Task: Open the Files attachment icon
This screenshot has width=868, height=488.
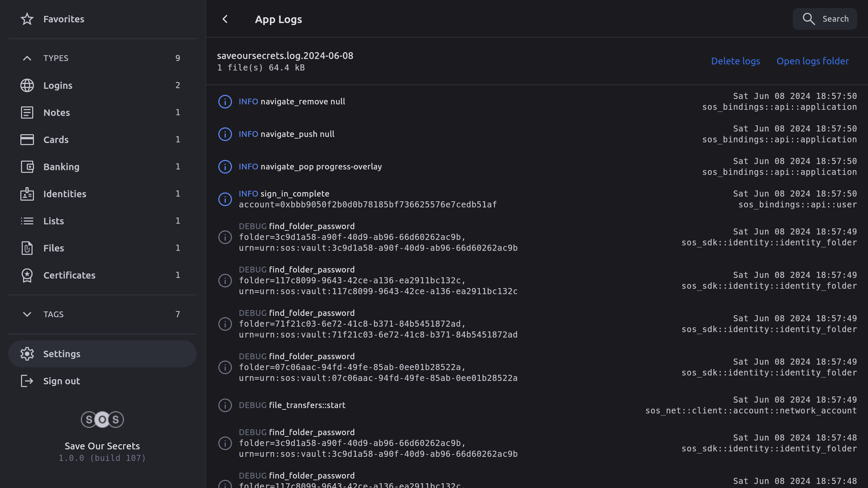Action: [x=27, y=248]
